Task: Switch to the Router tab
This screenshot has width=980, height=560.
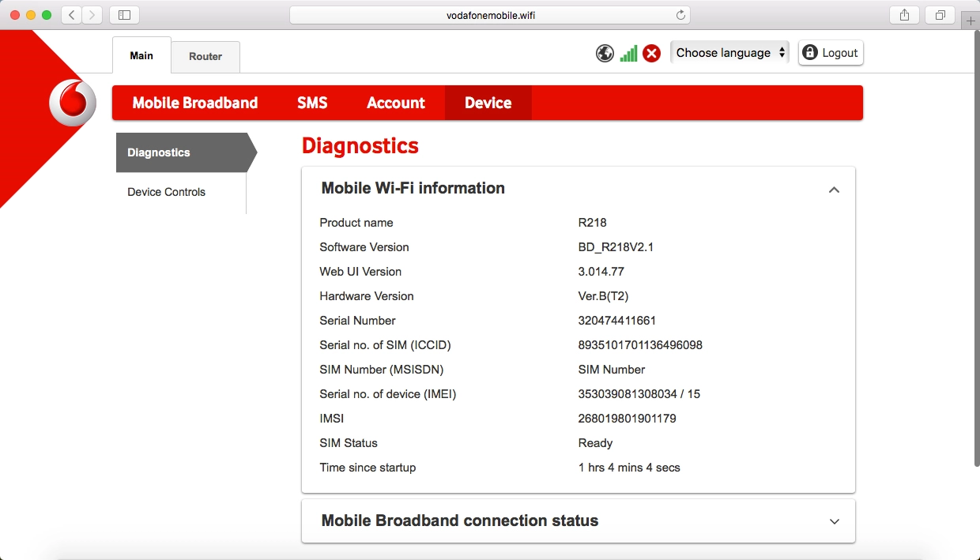Action: (205, 56)
